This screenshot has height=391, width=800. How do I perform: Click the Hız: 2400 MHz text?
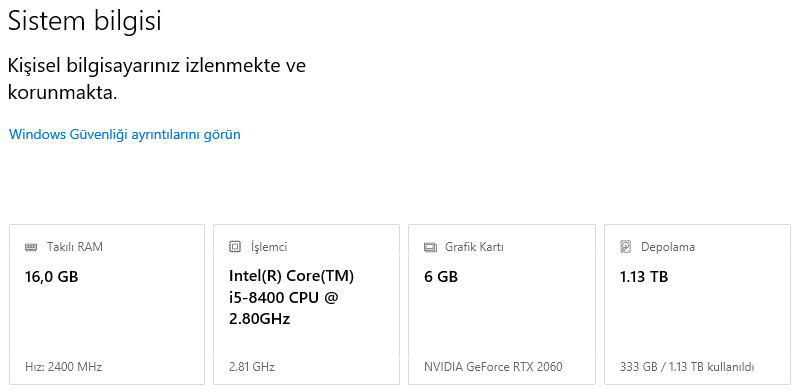63,366
